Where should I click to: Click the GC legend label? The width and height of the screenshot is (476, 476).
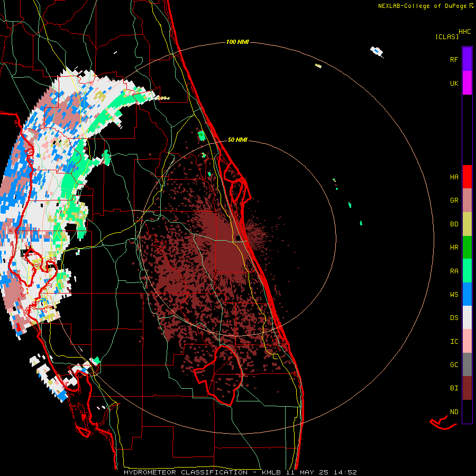coord(454,365)
